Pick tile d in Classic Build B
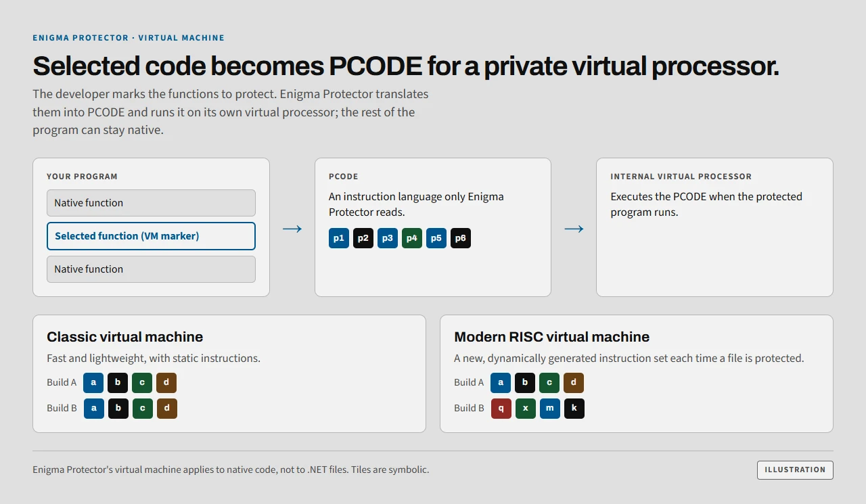Screen dimensions: 866x504 [167, 409]
